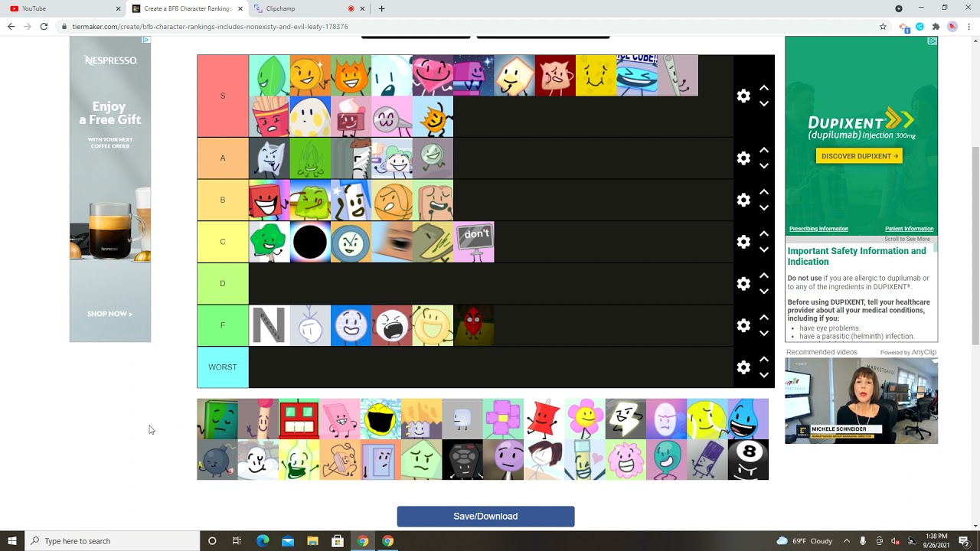The height and width of the screenshot is (551, 980).
Task: Open settings gear for F tier row
Action: (x=743, y=325)
